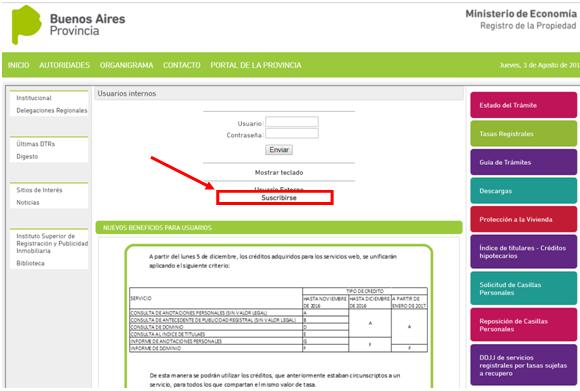
Task: Open Delegaciones Regionales sidebar link
Action: (x=52, y=110)
